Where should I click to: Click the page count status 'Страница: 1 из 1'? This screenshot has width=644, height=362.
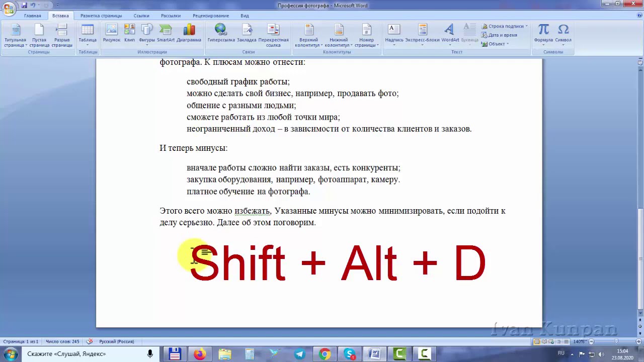(x=20, y=341)
